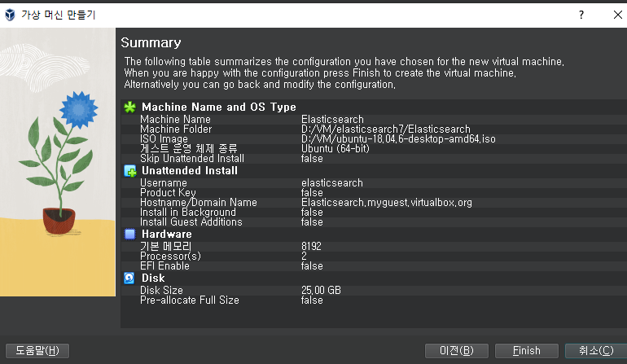Cancel the wizard with 취소(C)
The height and width of the screenshot is (364, 627).
pos(596,351)
